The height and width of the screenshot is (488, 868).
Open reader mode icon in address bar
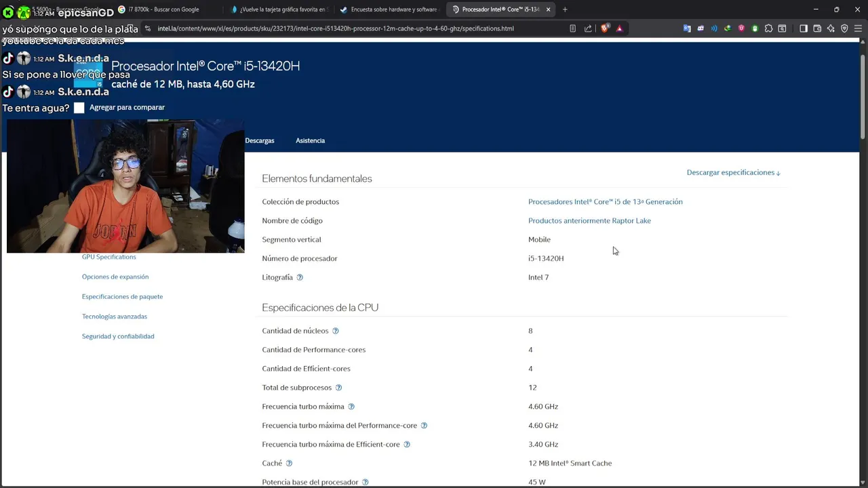click(572, 28)
